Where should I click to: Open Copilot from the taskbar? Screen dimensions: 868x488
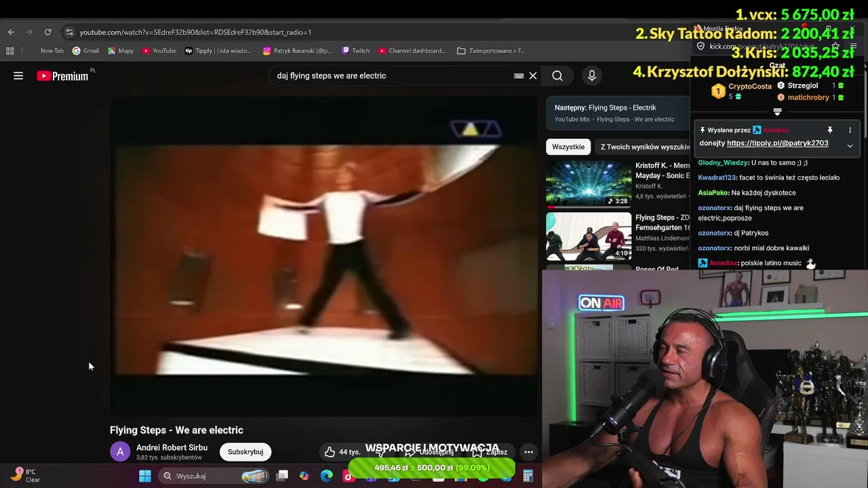coord(304,476)
